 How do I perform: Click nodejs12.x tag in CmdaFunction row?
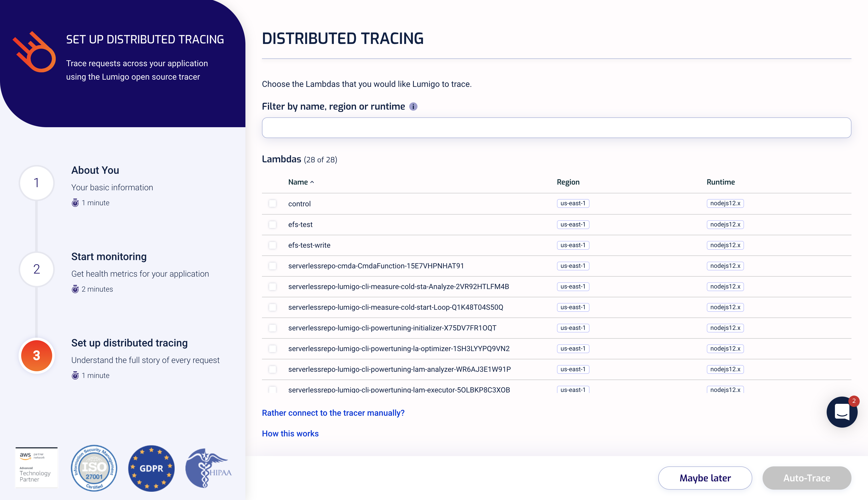[725, 266]
